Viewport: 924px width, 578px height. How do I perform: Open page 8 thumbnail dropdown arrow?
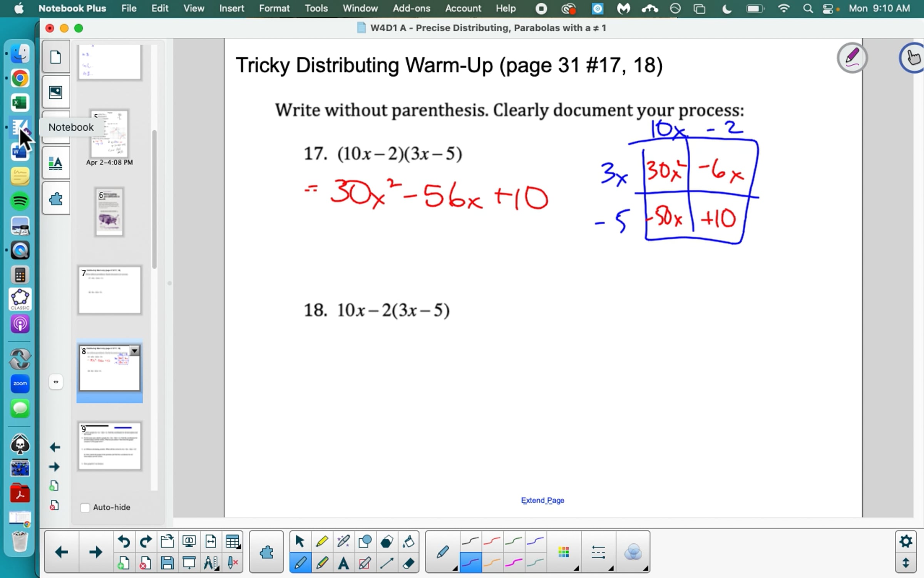[x=134, y=351]
